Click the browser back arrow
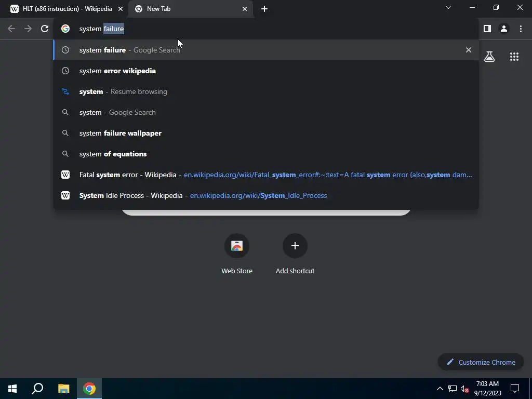 tap(11, 29)
